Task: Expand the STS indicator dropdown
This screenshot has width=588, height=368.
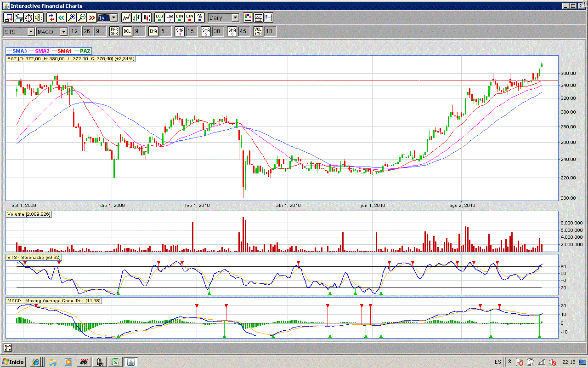Action: 31,31
